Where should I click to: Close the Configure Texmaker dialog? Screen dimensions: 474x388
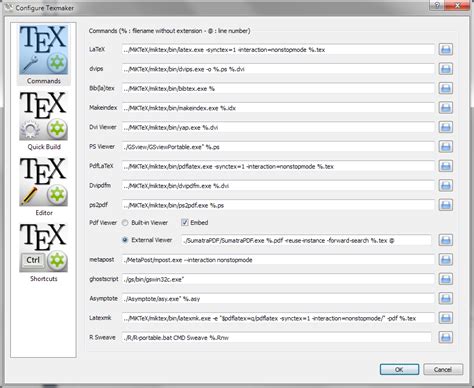click(458, 5)
